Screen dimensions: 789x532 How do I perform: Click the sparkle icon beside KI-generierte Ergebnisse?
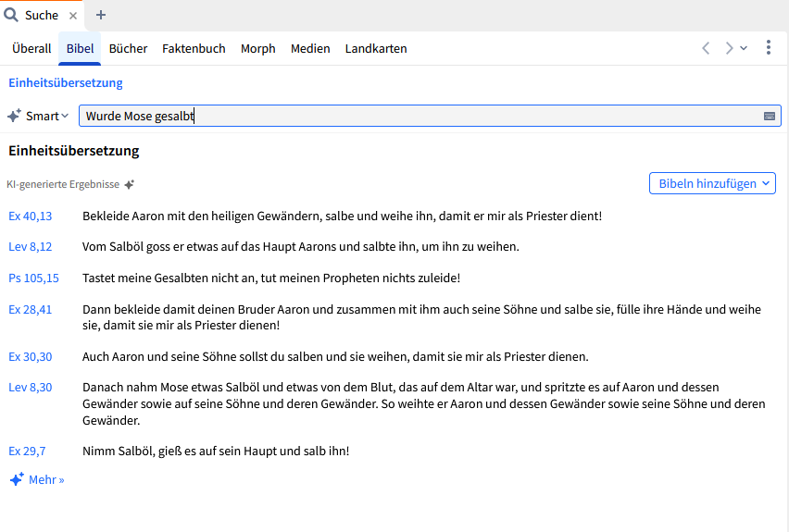click(x=130, y=184)
